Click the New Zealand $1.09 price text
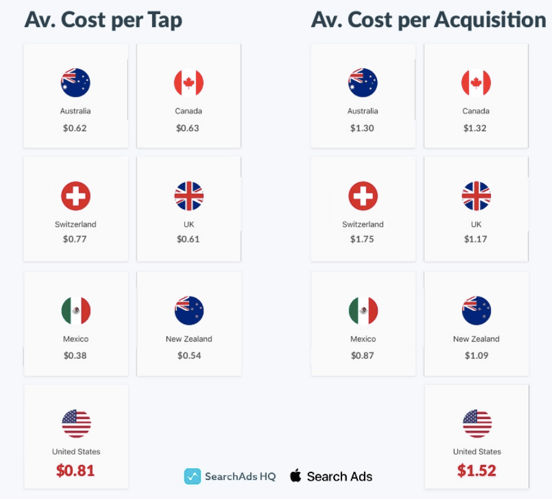This screenshot has width=552, height=499. point(476,355)
